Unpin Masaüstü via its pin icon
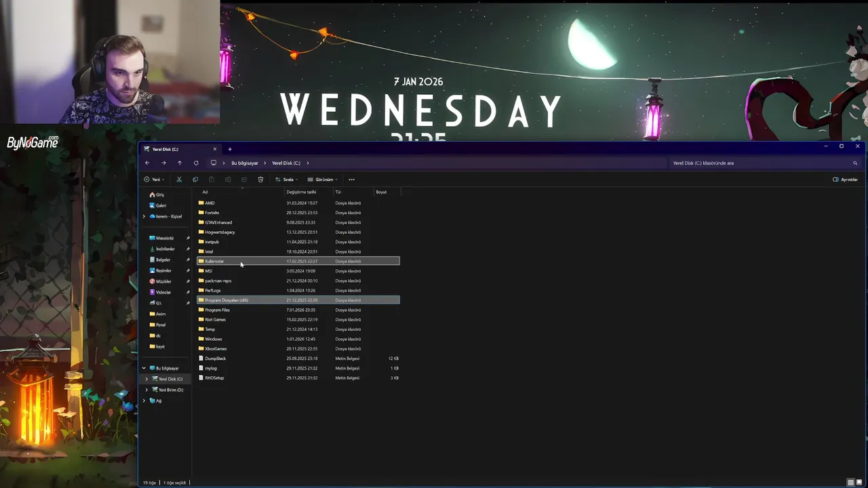 (188, 238)
